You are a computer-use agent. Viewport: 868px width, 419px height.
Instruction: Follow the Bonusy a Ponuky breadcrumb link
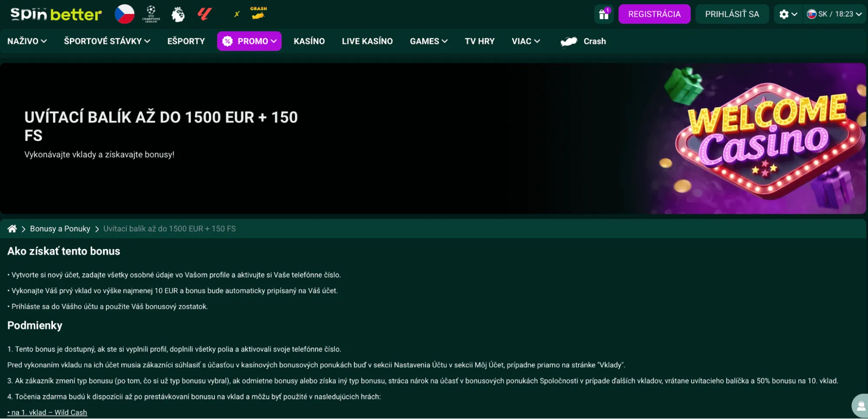click(x=60, y=229)
